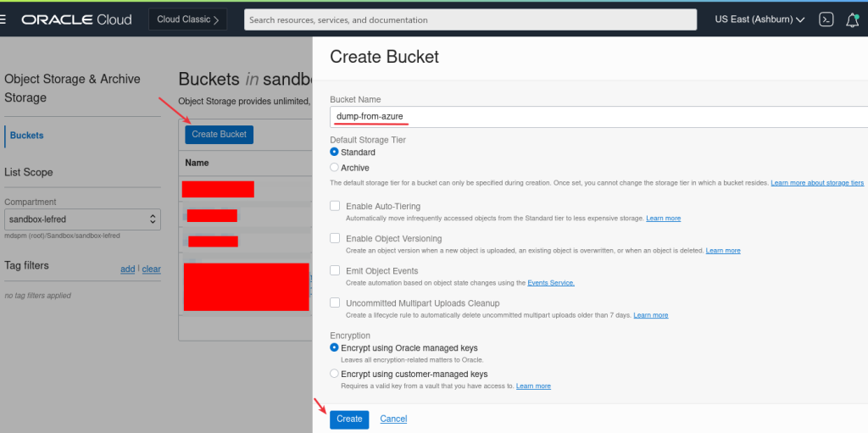Open Learn more link for multipart uploads

tap(650, 315)
